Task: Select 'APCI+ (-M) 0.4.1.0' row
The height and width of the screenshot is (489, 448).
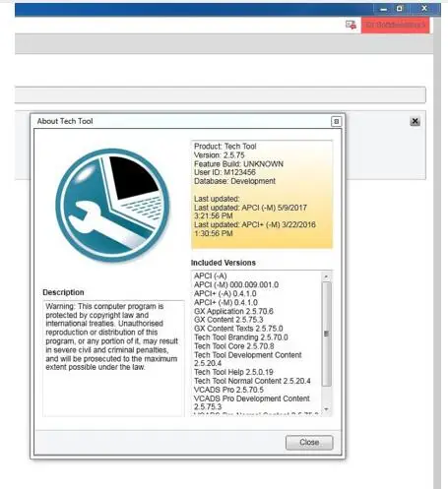Action: (225, 302)
